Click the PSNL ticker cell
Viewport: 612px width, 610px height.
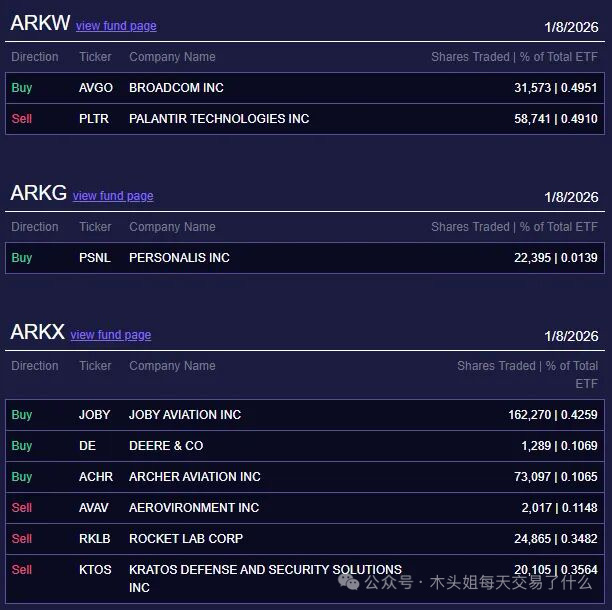tap(94, 258)
